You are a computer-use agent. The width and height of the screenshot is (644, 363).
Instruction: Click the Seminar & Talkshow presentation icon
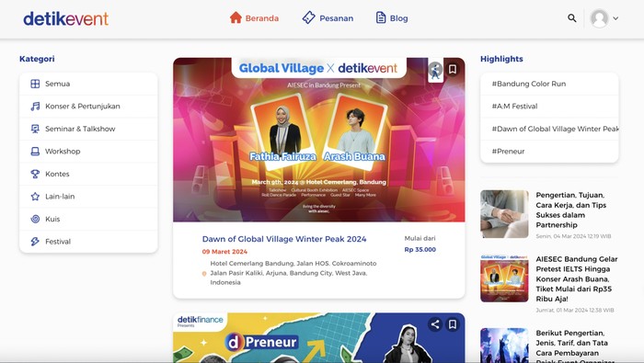[x=35, y=129]
